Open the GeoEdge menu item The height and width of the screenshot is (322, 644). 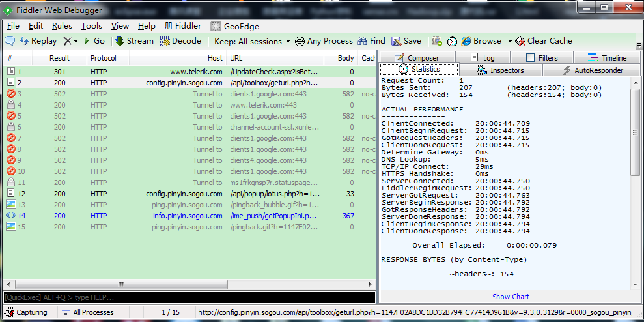click(x=234, y=27)
